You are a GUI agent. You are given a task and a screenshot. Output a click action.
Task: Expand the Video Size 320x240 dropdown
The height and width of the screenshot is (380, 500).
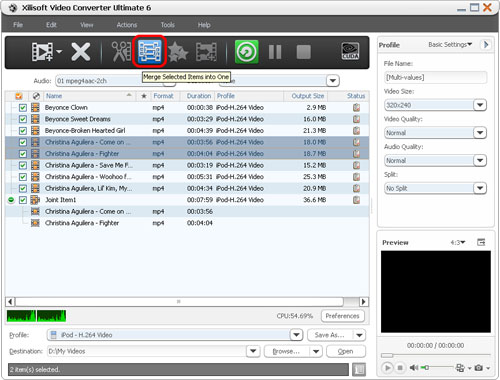pyautogui.click(x=480, y=105)
